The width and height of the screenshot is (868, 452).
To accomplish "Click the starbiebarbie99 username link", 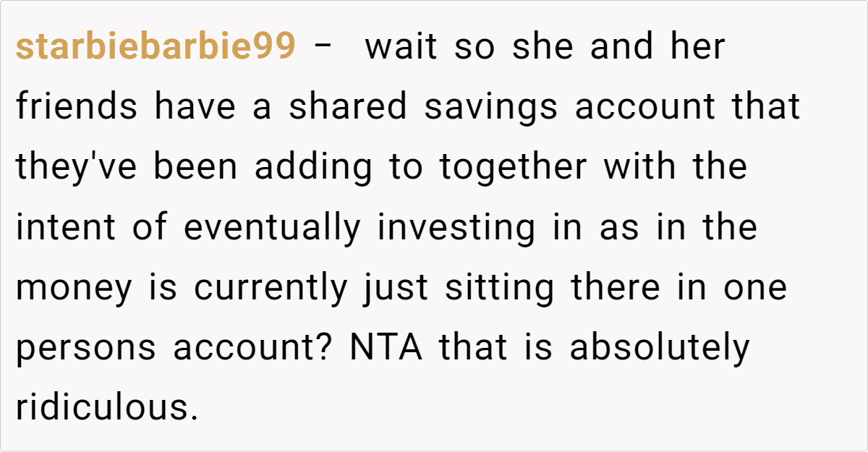I will (x=156, y=48).
